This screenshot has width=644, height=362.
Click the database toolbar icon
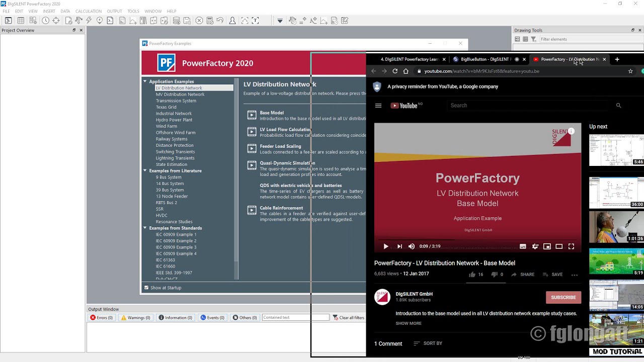click(x=176, y=21)
